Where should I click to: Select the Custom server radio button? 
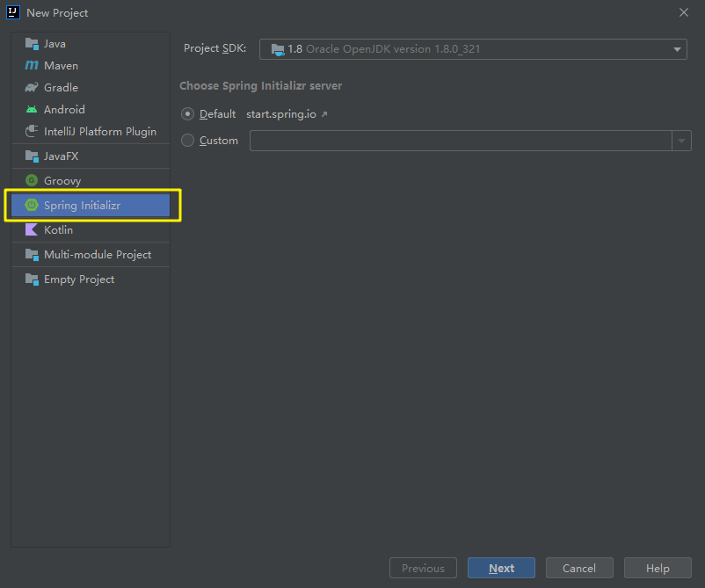tap(187, 141)
